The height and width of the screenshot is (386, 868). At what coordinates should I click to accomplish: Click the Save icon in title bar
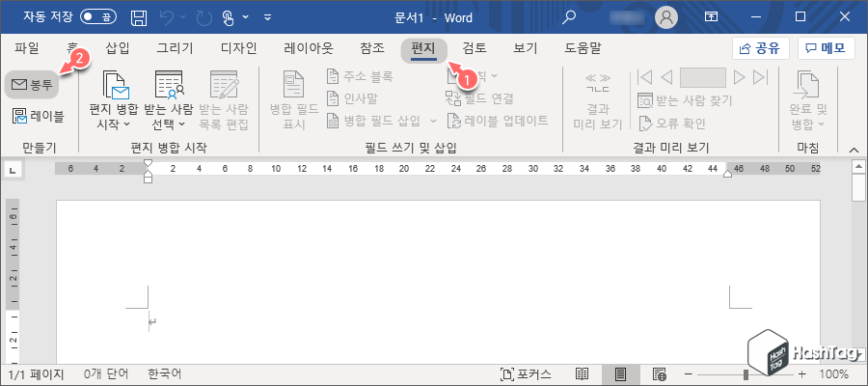pos(138,17)
